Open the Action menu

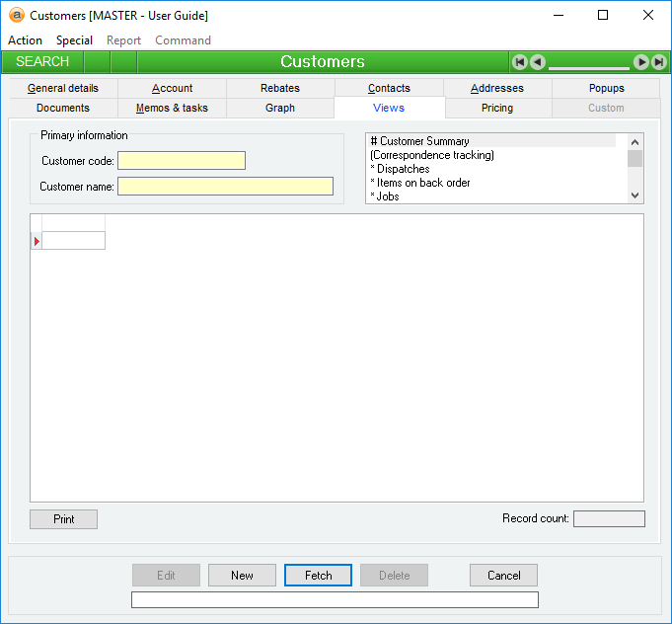tap(25, 40)
